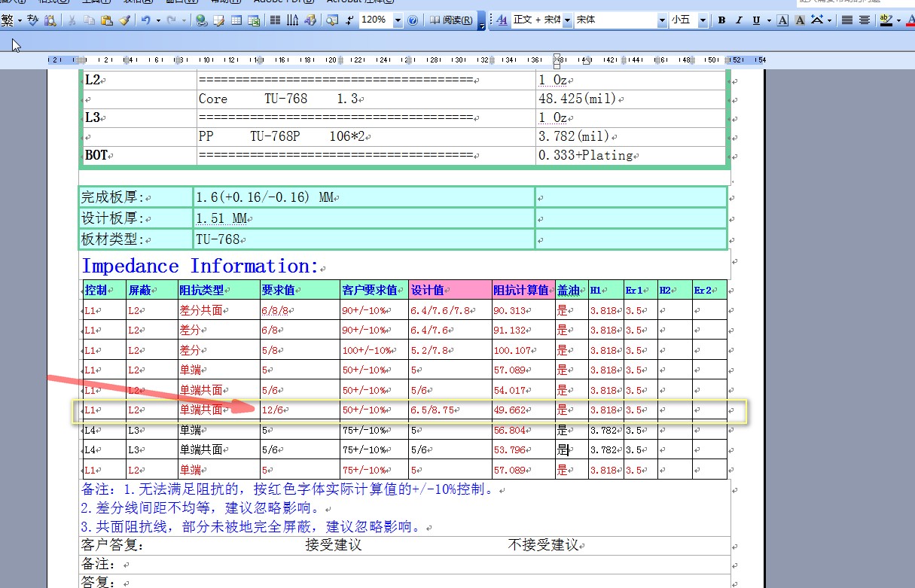Screen dimensions: 915x588
Task: Expand the underline style dropdown
Action: point(769,20)
